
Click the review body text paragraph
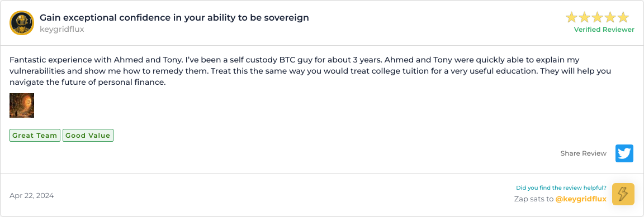point(311,71)
